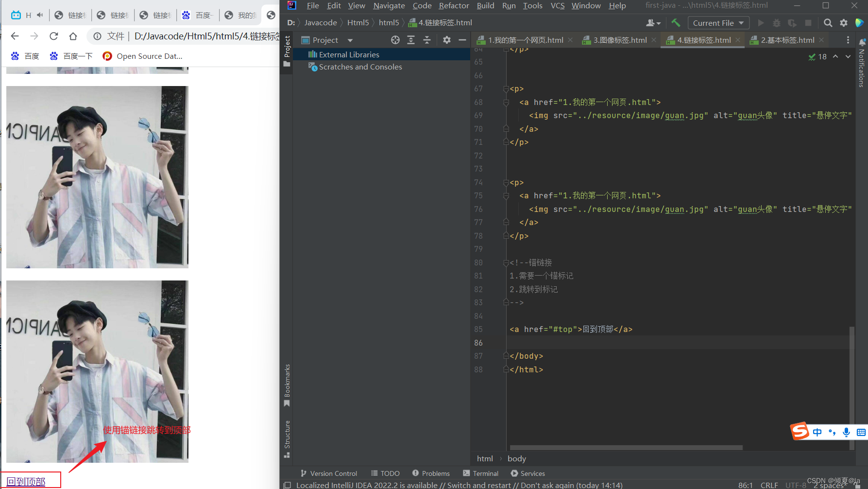Viewport: 868px width, 489px height.
Task: Select Scratches and Consoles tree item
Action: (x=360, y=67)
